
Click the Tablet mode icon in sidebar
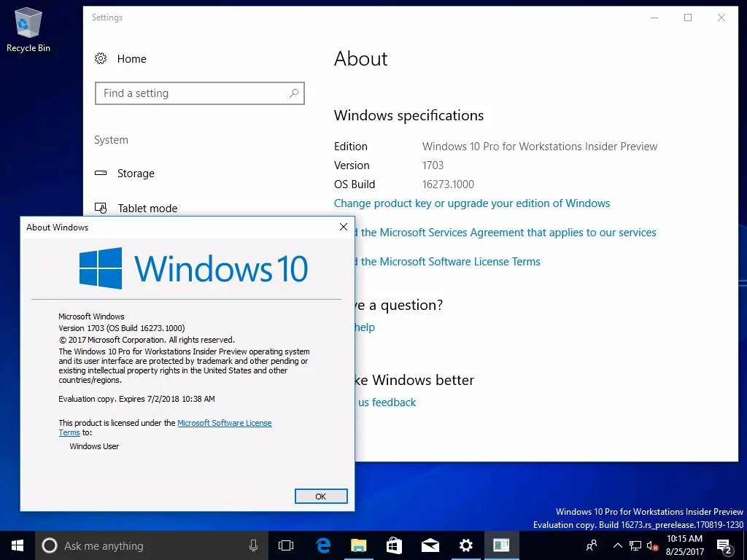coord(101,208)
